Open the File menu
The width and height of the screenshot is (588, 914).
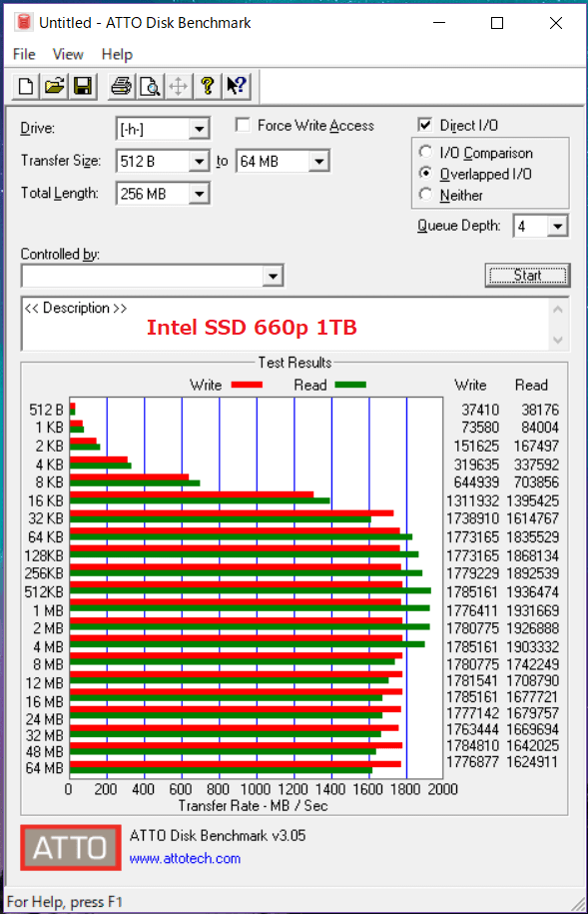tap(24, 54)
